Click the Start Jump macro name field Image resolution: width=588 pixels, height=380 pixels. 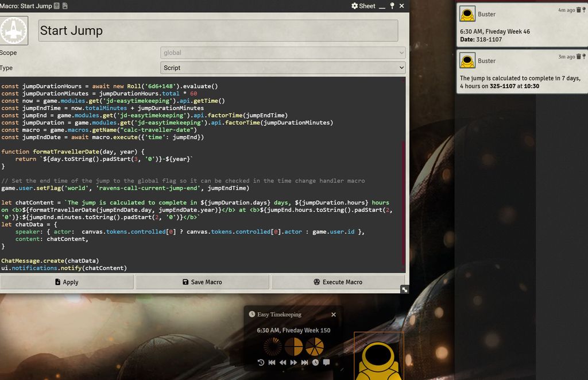(218, 30)
